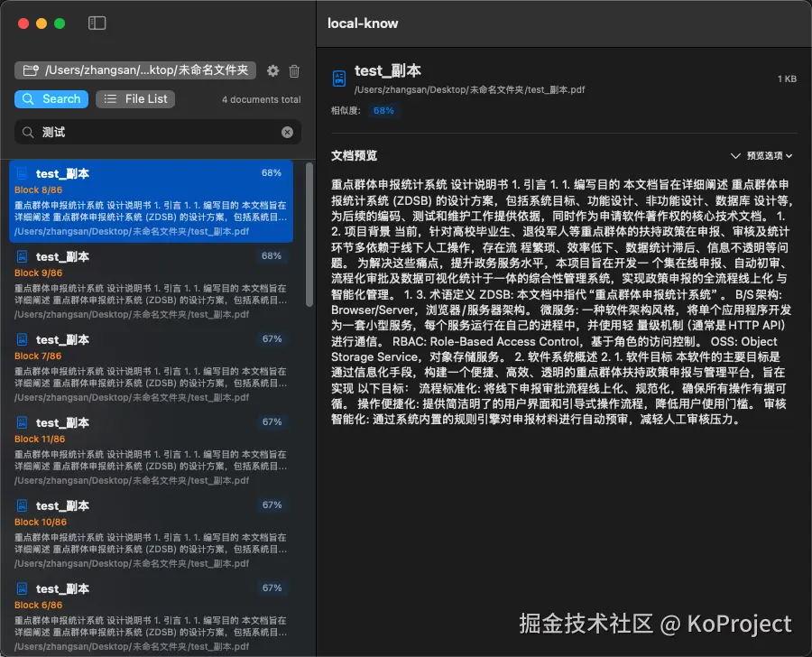The height and width of the screenshot is (657, 812).
Task: Click the 4 documents total label
Action: click(x=263, y=99)
